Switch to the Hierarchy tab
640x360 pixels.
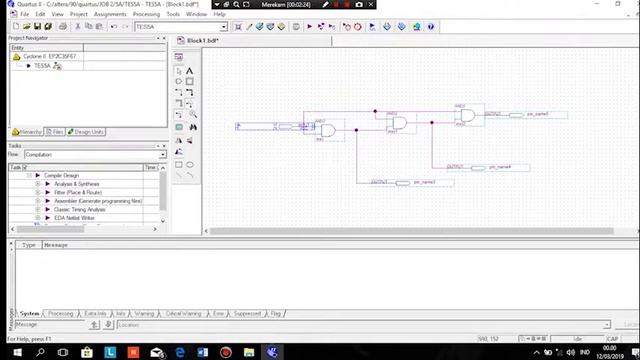click(27, 132)
